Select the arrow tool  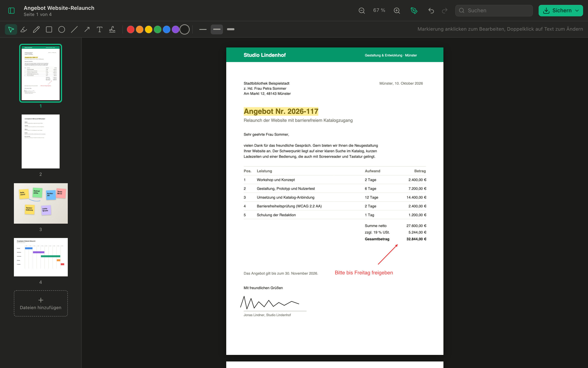pyautogui.click(x=87, y=29)
